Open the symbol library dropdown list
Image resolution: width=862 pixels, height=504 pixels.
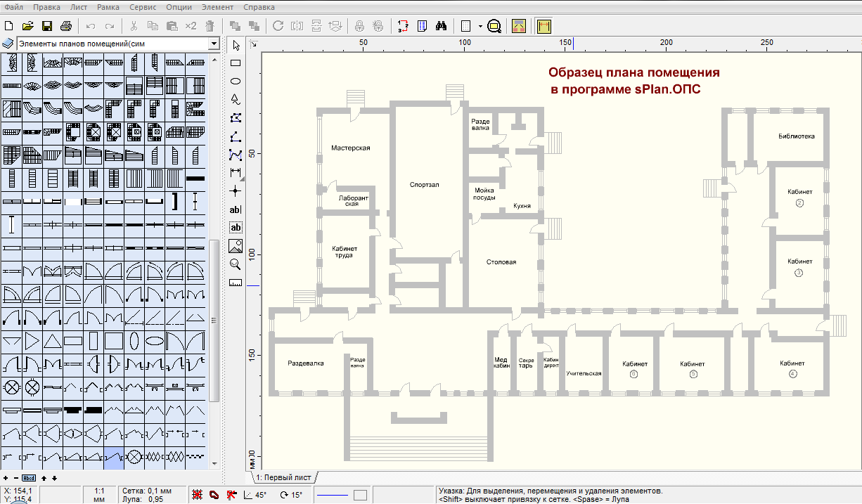(x=214, y=44)
